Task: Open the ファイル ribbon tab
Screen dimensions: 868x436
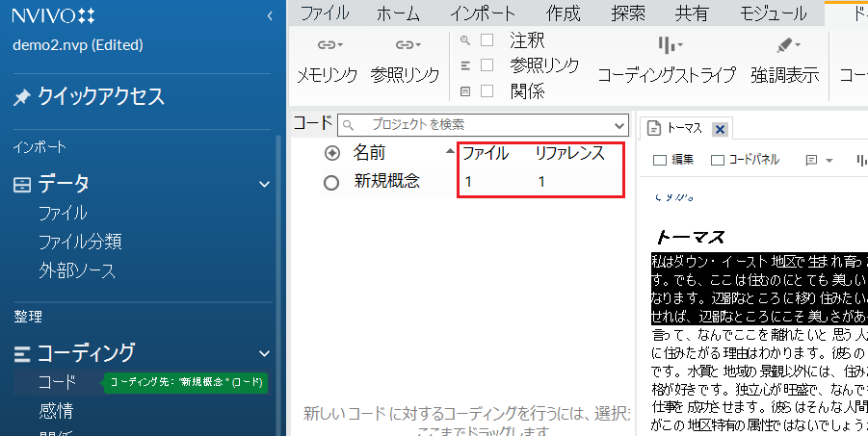Action: click(325, 13)
